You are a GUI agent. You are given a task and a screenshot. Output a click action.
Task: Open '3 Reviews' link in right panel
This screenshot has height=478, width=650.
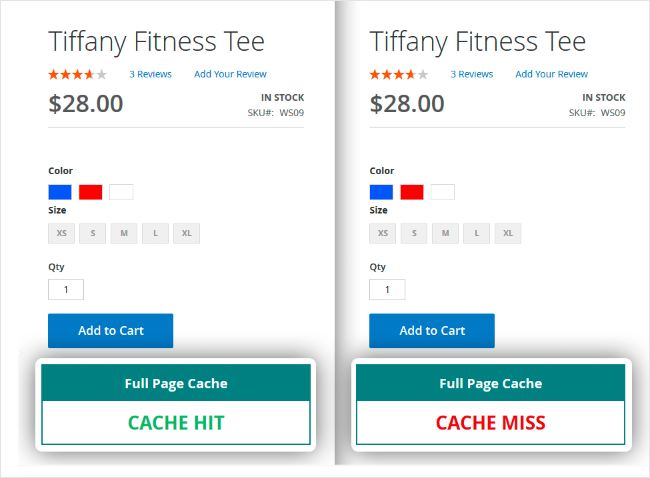(471, 74)
